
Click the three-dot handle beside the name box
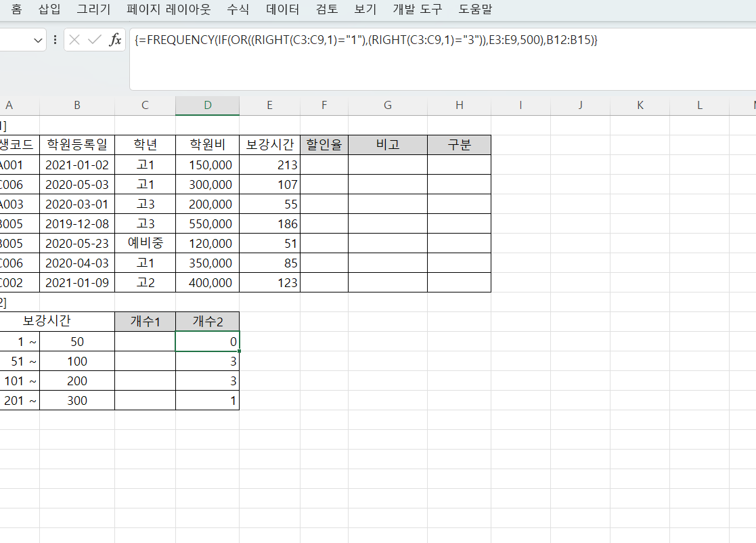(x=55, y=40)
